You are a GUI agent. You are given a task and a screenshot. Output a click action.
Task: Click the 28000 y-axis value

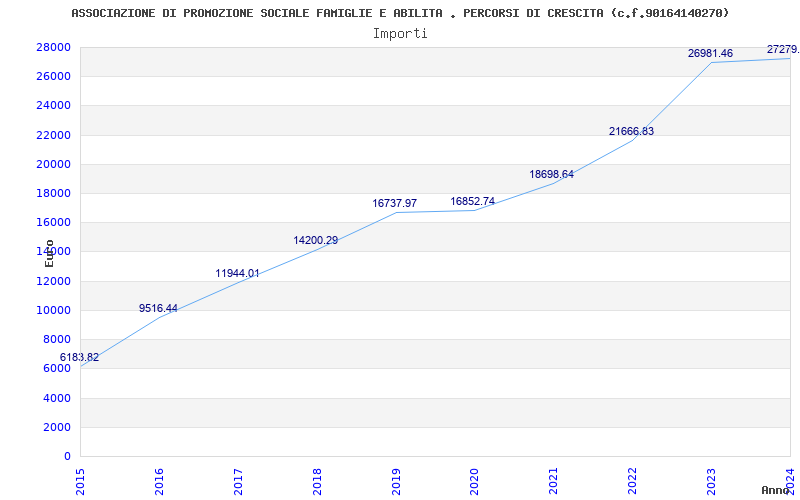tap(54, 47)
